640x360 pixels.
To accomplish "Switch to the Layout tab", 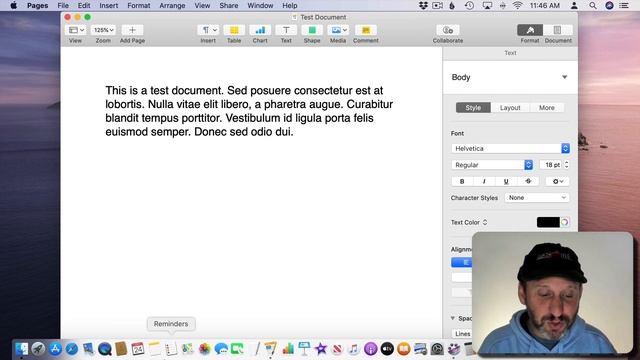I will [x=510, y=108].
